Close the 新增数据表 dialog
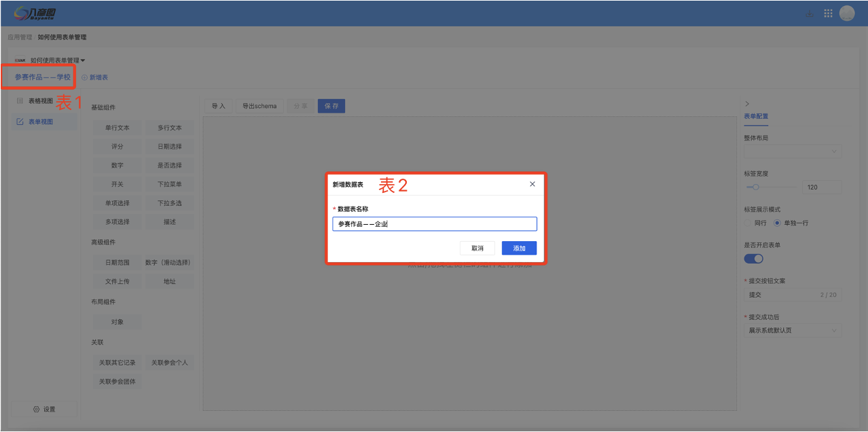This screenshot has width=868, height=432. [x=532, y=184]
